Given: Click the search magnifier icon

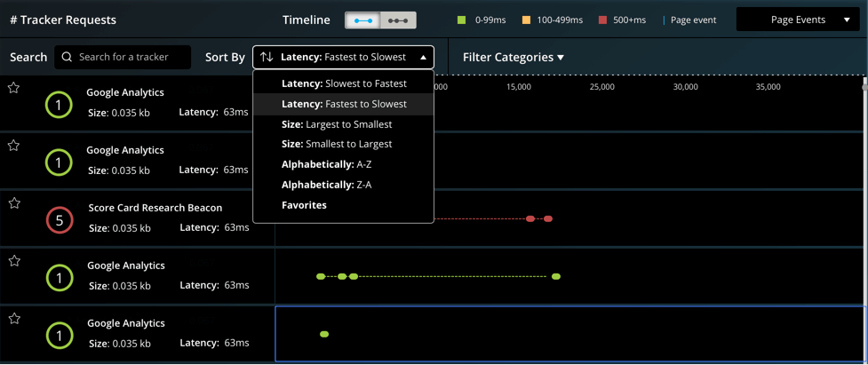Looking at the screenshot, I should coord(67,58).
